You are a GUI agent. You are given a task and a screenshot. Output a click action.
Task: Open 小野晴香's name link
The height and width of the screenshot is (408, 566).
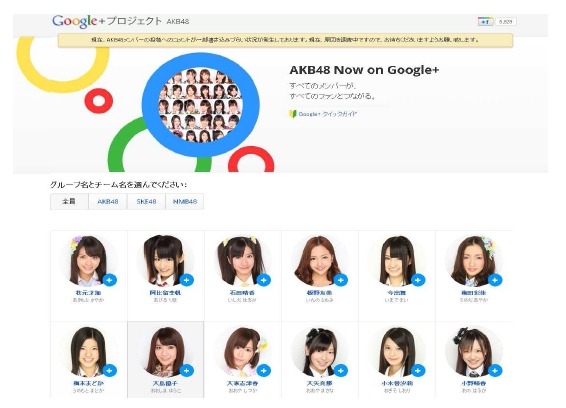(x=474, y=383)
